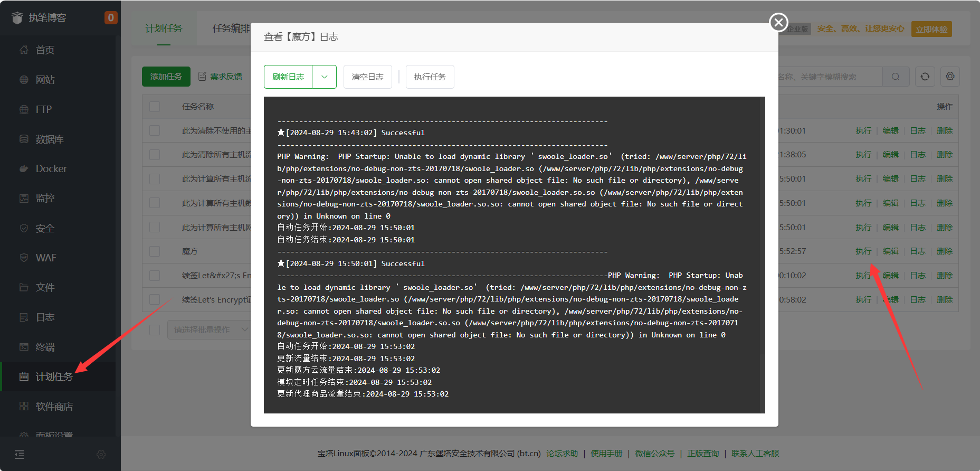Open the Docker whale icon

click(x=24, y=169)
